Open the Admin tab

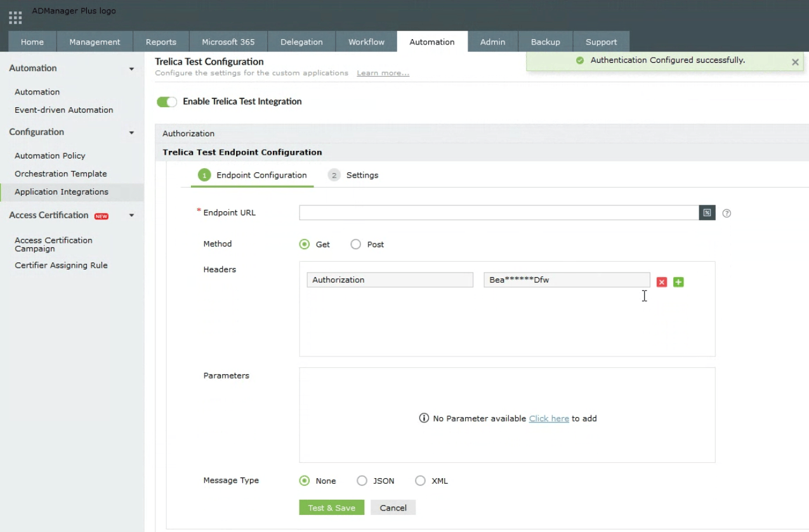coord(492,42)
